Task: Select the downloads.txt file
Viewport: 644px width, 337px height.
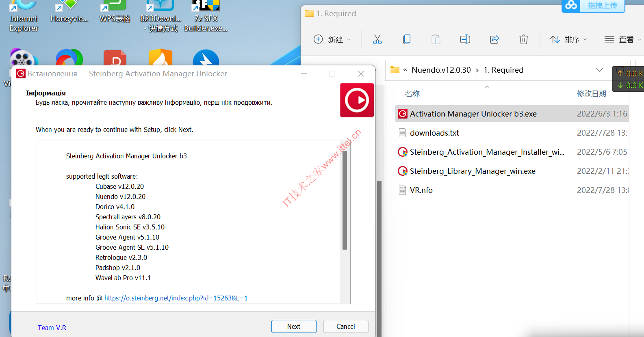Action: click(x=512, y=133)
